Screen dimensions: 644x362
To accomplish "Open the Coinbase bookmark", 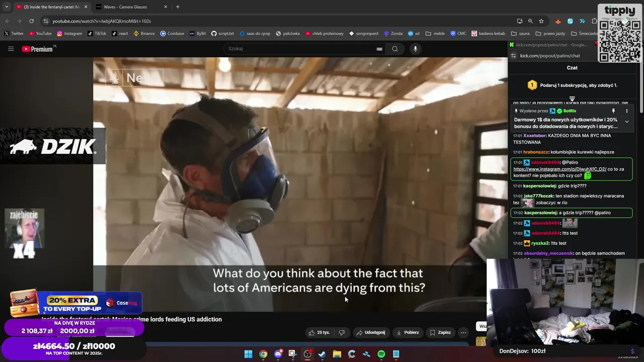I will (x=172, y=34).
